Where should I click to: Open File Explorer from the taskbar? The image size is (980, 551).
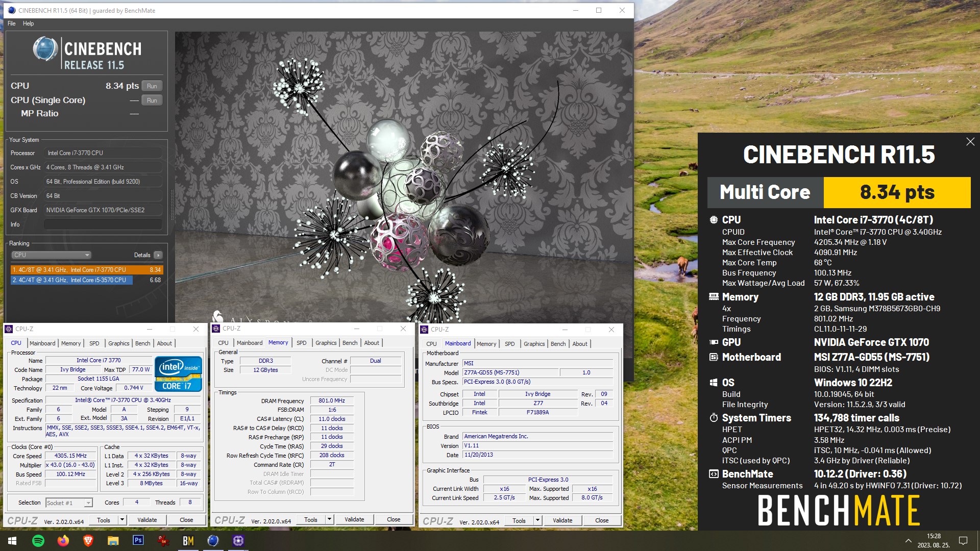tap(113, 541)
